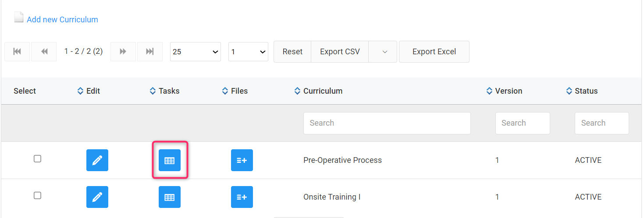644x218 pixels.
Task: Go to previous page of results
Action: pos(44,52)
